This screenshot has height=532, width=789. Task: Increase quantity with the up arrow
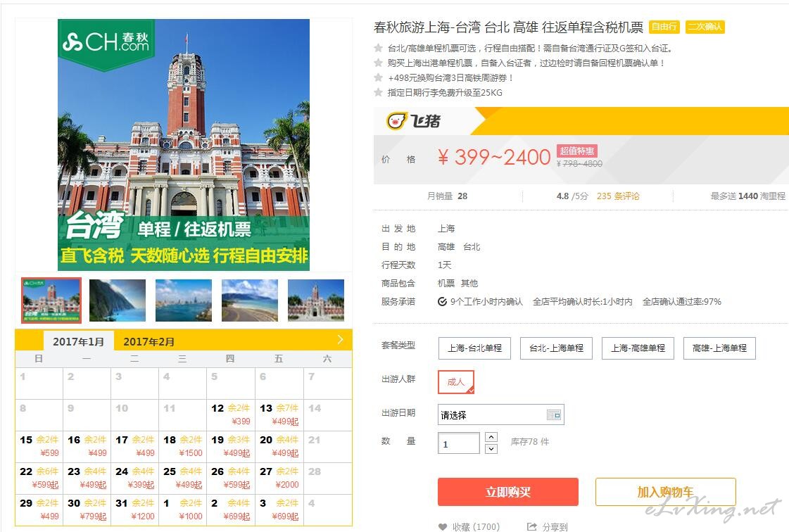tap(491, 438)
